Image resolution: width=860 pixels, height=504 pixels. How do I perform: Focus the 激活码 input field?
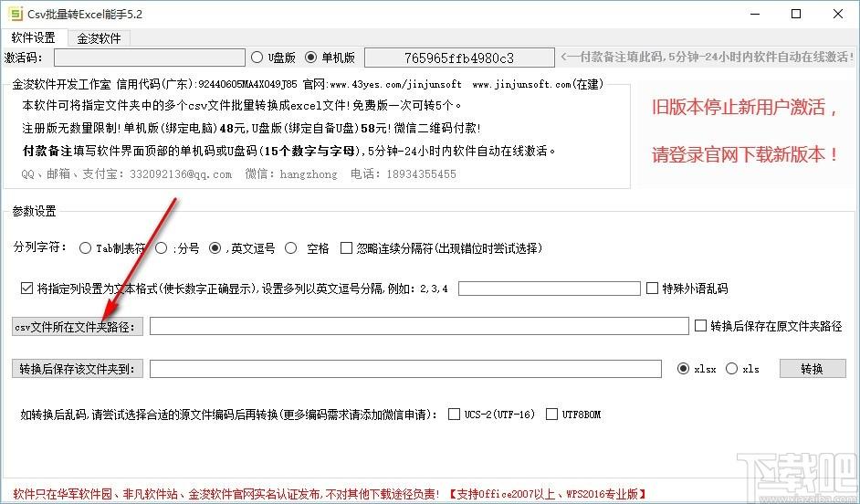click(149, 58)
